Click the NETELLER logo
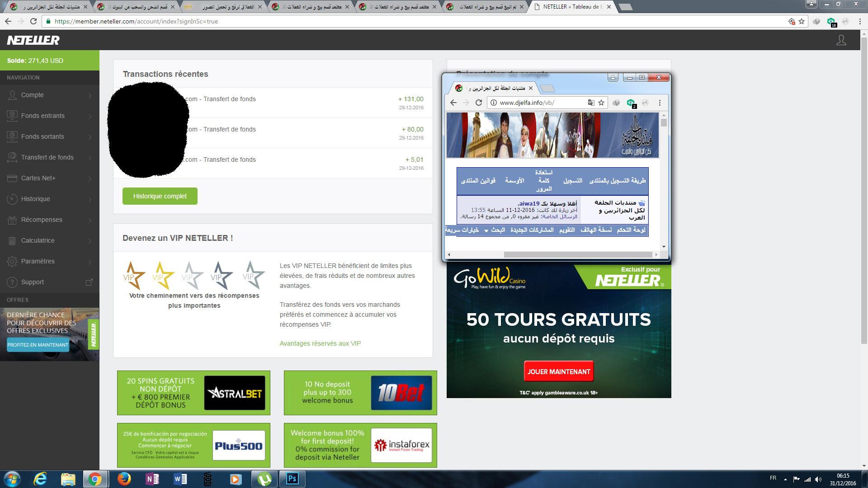 tap(33, 40)
